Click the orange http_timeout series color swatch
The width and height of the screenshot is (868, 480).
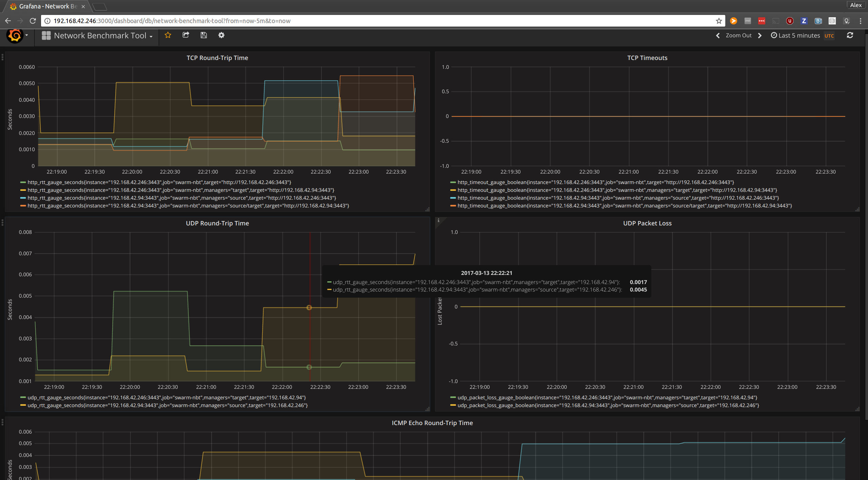[x=453, y=206]
